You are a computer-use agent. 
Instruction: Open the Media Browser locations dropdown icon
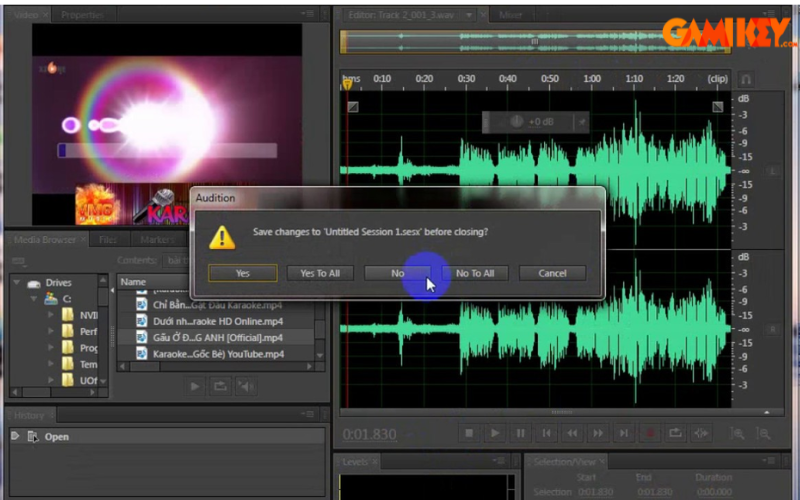tap(18, 261)
